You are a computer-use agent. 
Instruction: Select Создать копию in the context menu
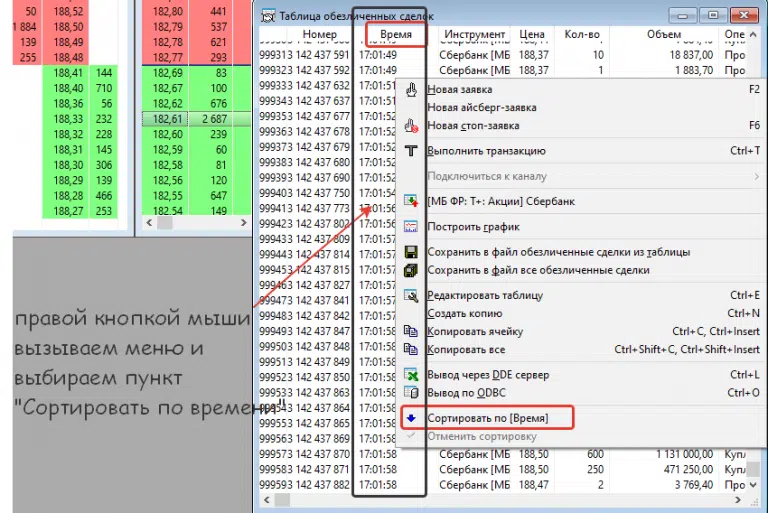pyautogui.click(x=464, y=314)
